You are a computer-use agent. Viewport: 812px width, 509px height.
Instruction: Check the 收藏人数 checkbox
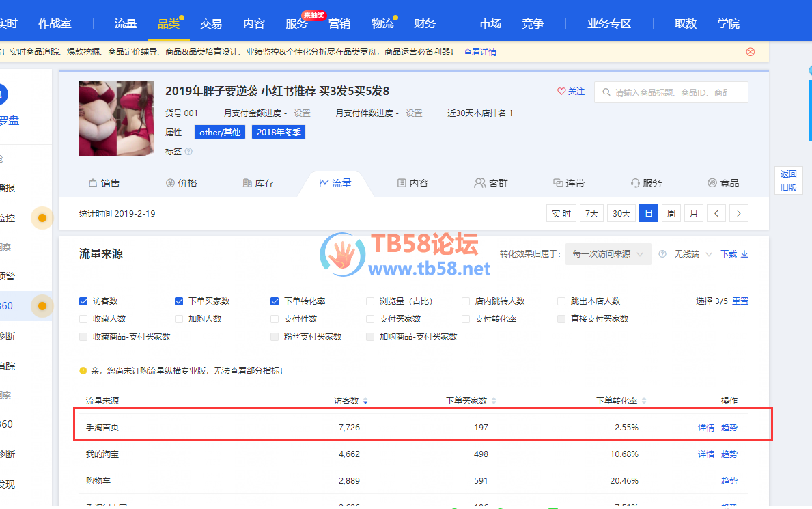tap(83, 319)
